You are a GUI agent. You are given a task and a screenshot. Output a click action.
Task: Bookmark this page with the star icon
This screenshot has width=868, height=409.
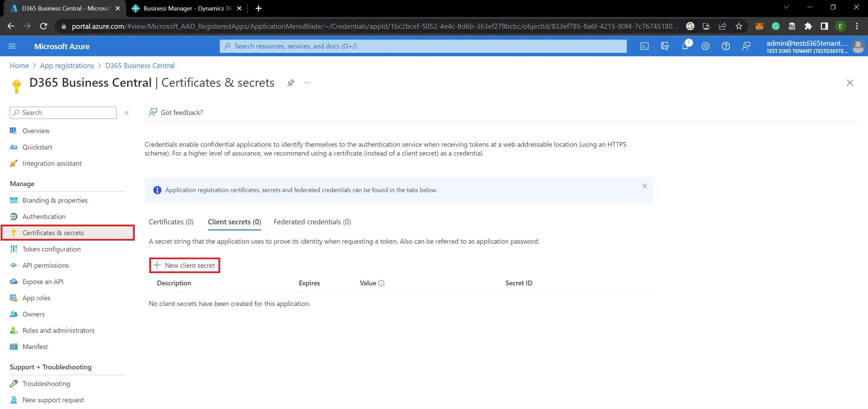pos(739,26)
